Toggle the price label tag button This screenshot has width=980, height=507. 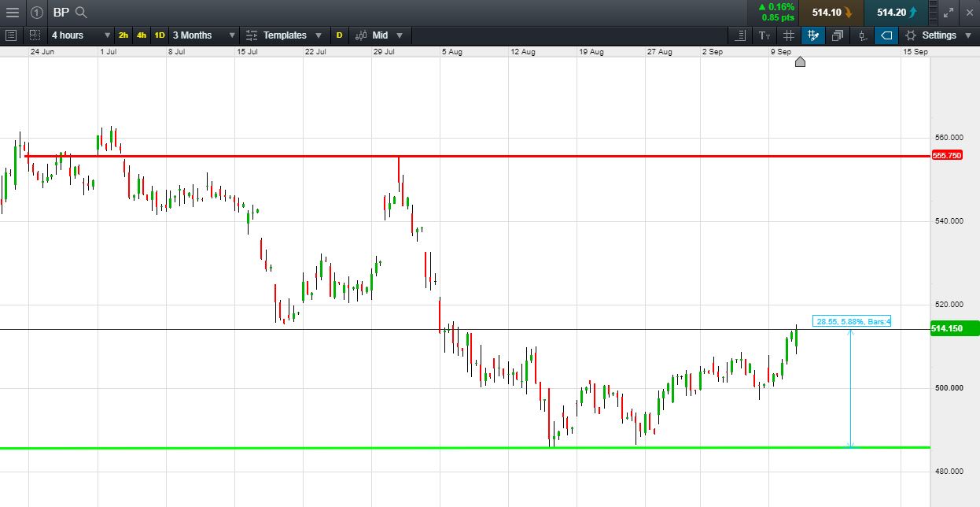(x=886, y=35)
